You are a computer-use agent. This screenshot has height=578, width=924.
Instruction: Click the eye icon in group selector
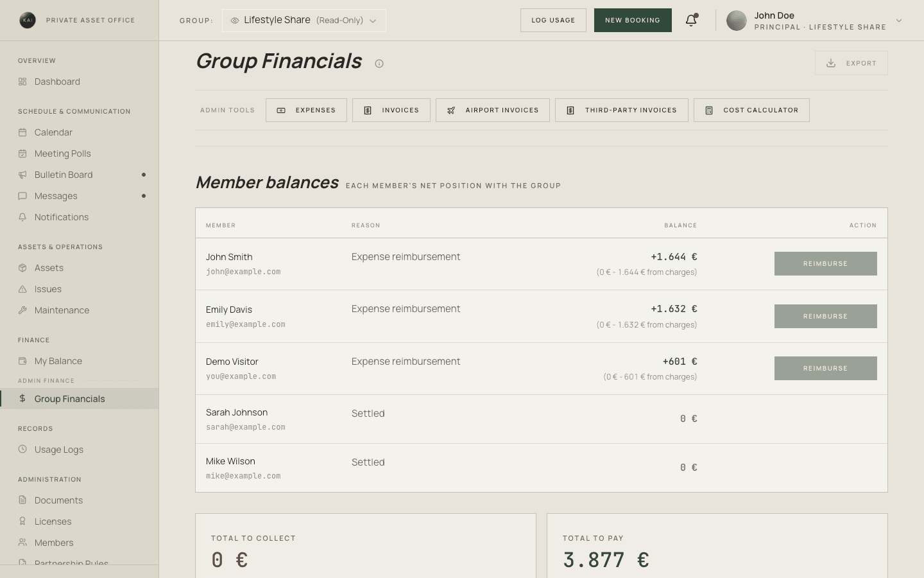coord(235,21)
